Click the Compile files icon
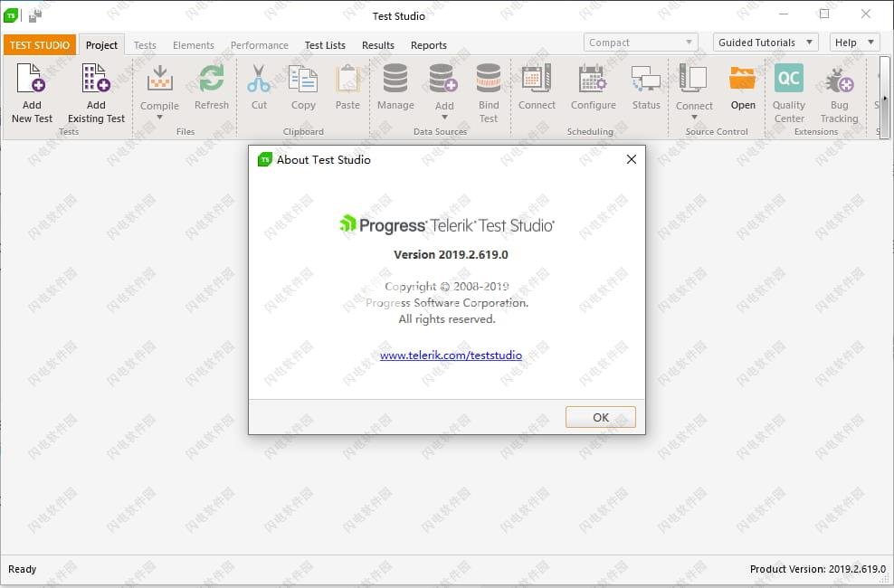 (159, 78)
